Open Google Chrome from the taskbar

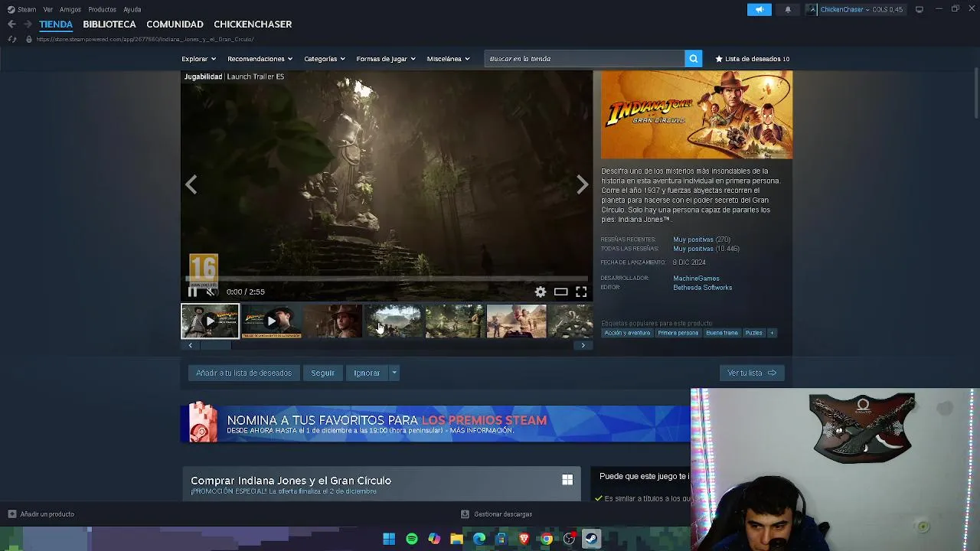[547, 539]
